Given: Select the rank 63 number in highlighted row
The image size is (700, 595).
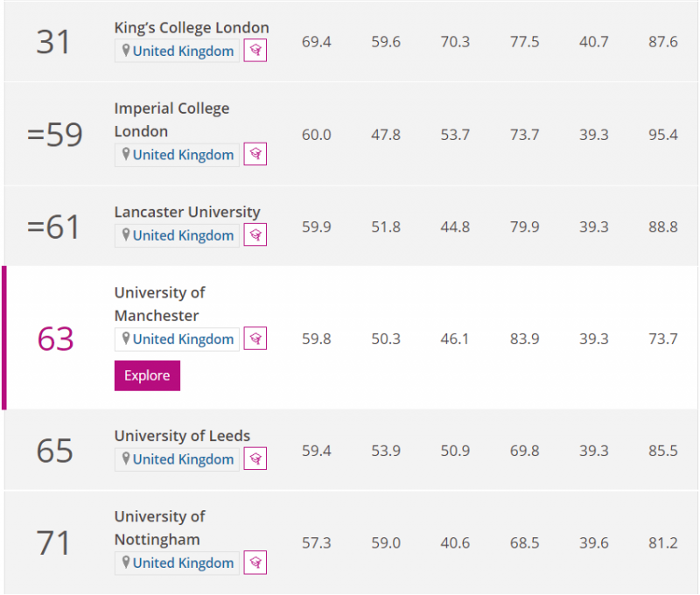Looking at the screenshot, I should click(55, 339).
